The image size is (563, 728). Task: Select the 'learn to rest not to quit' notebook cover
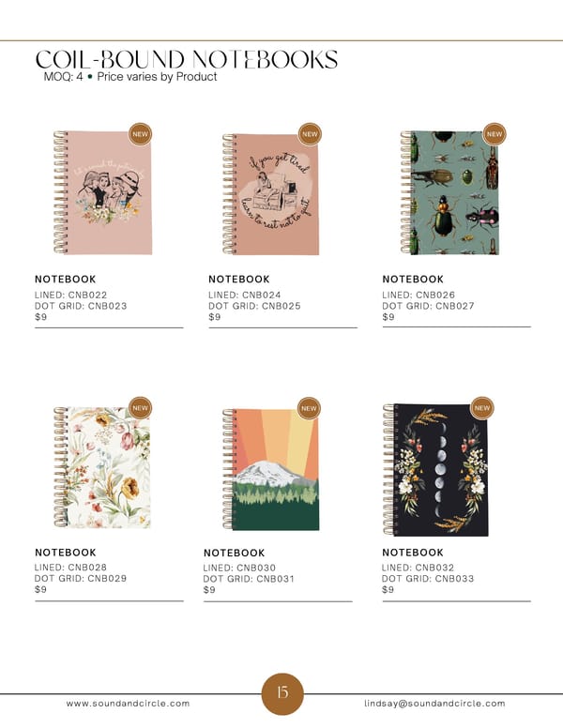[x=271, y=194]
